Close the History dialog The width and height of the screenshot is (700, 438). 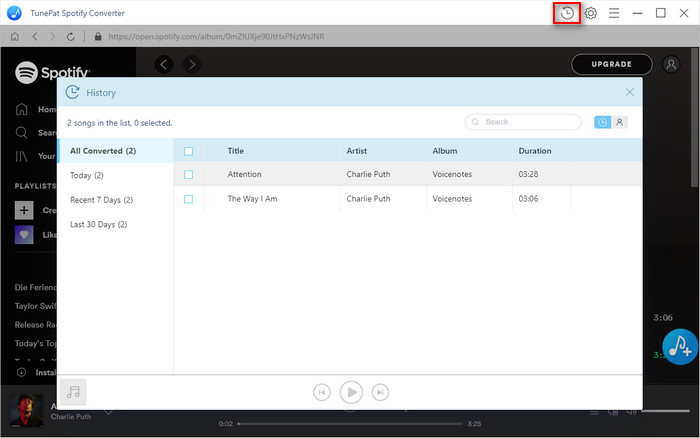pos(629,92)
